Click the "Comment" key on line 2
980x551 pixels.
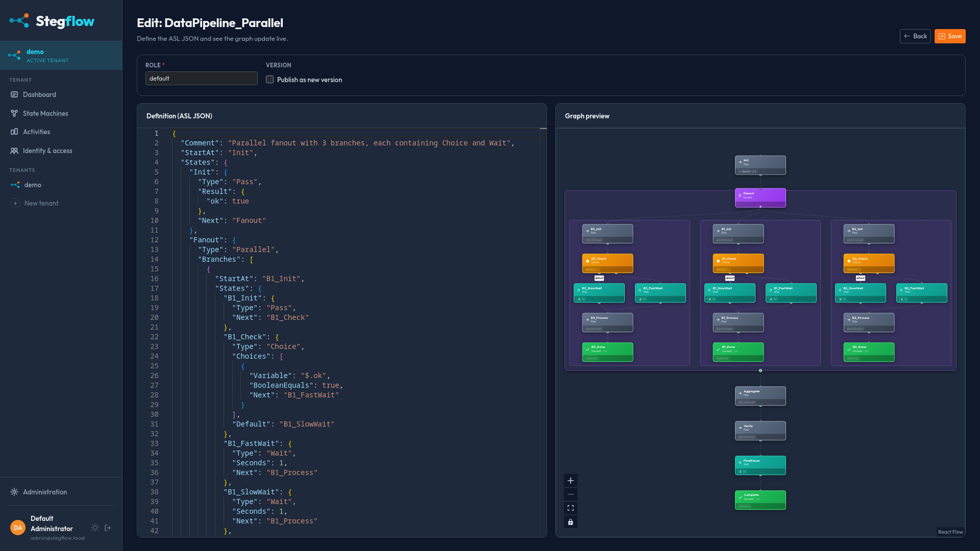click(200, 143)
